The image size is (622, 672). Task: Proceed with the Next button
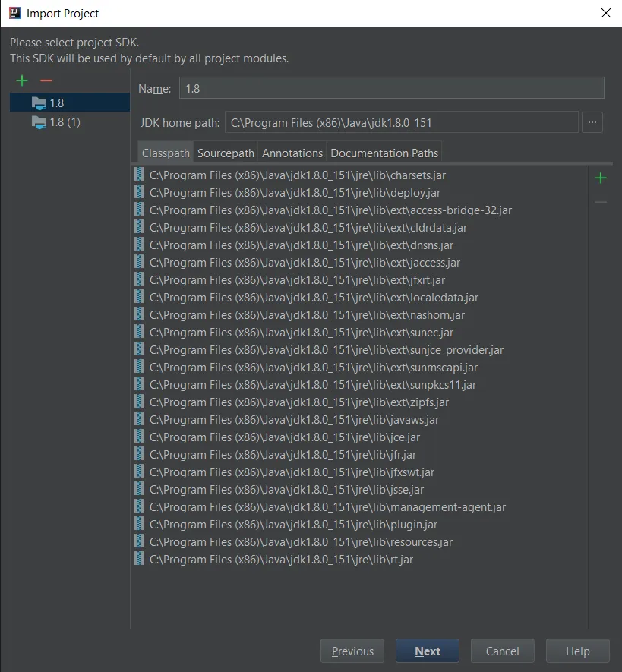pos(428,651)
